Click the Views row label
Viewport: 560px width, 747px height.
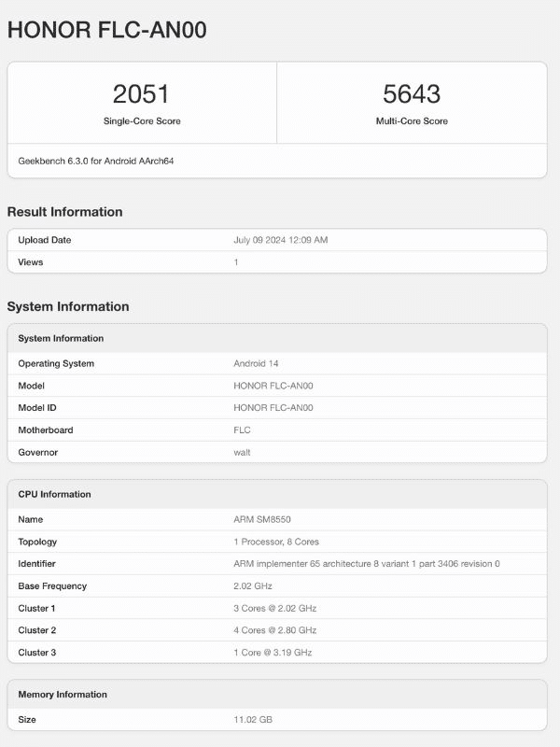31,262
